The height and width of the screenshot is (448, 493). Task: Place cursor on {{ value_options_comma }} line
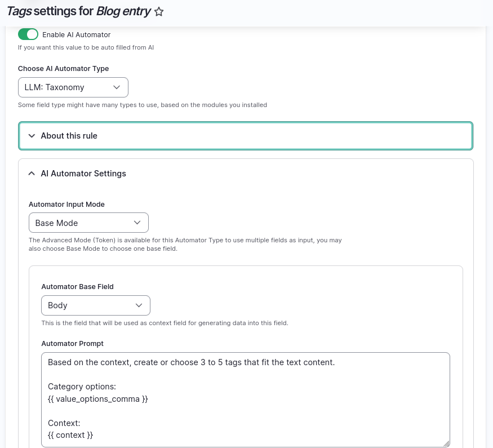(x=98, y=399)
